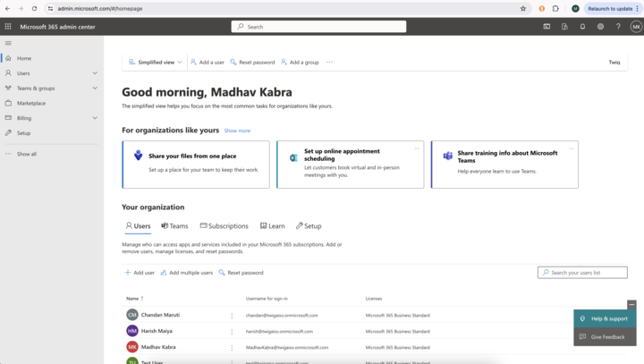
Task: Bookmark this page with star icon
Action: pyautogui.click(x=523, y=8)
